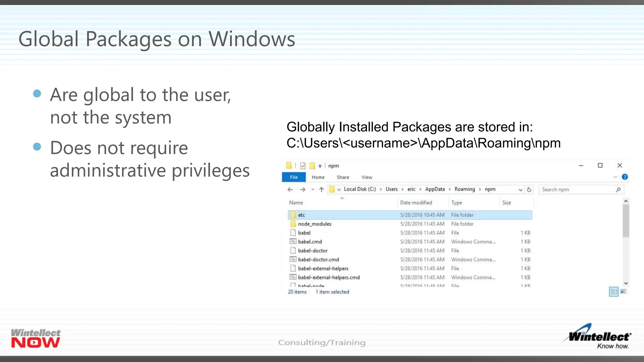
Task: Select the etc folder
Action: point(410,215)
